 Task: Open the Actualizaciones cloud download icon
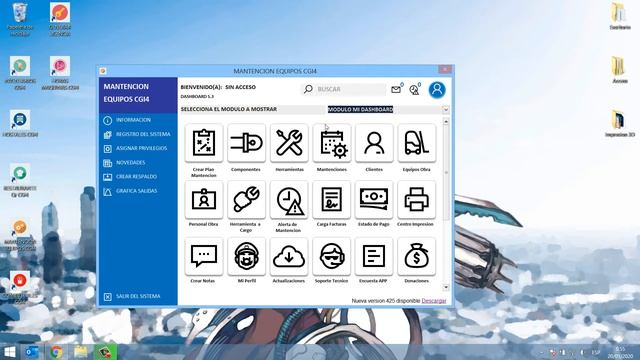tap(289, 256)
